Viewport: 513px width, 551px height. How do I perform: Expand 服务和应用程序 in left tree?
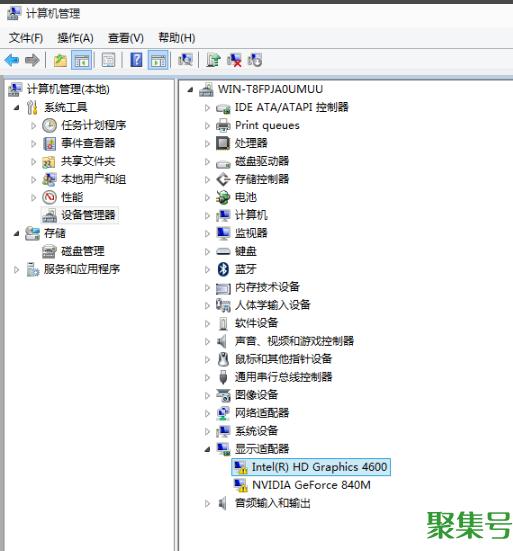[16, 270]
